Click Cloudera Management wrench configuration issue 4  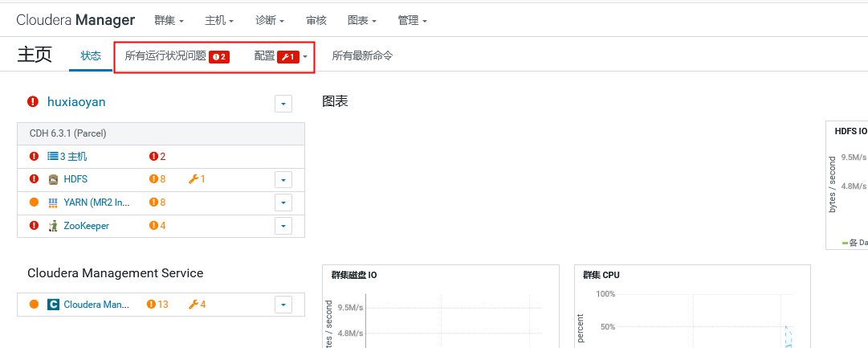(x=197, y=305)
